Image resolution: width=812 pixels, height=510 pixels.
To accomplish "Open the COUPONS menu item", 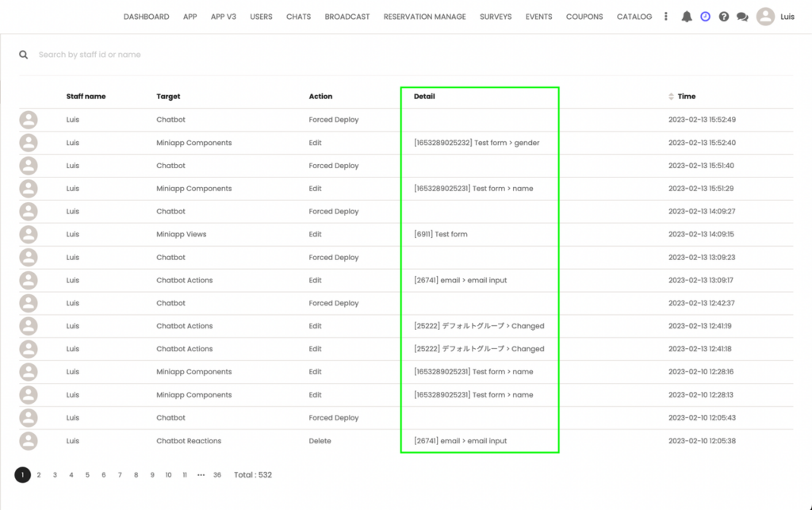I will 584,17.
